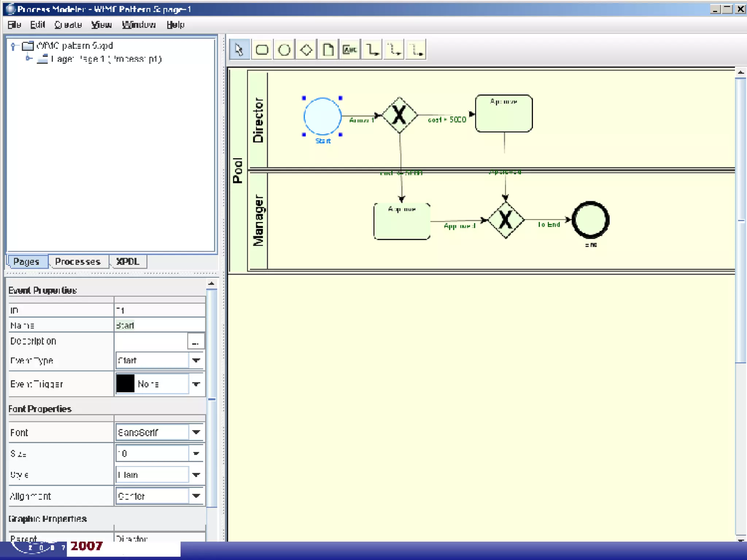The image size is (747, 560).
Task: Select the text annotation tool
Action: click(x=350, y=50)
